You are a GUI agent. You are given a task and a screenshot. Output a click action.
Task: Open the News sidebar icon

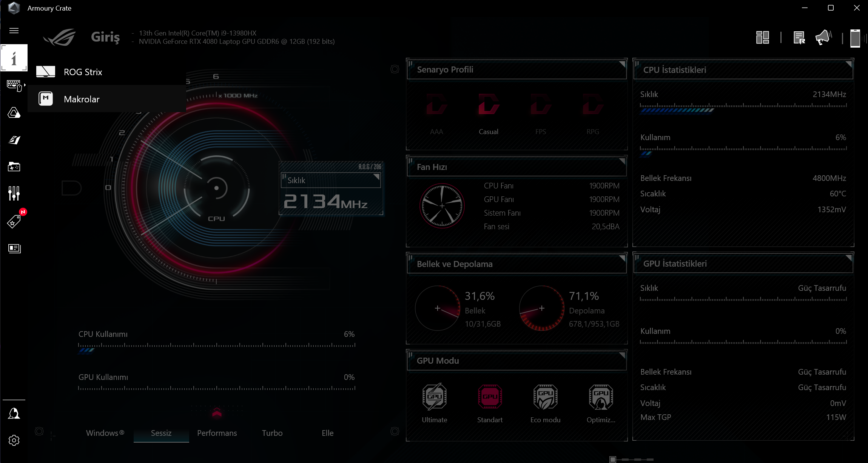14,248
